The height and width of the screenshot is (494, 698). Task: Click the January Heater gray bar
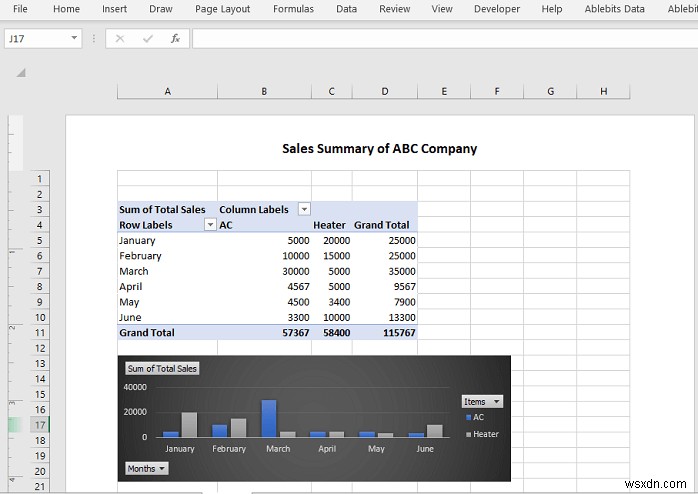(189, 425)
